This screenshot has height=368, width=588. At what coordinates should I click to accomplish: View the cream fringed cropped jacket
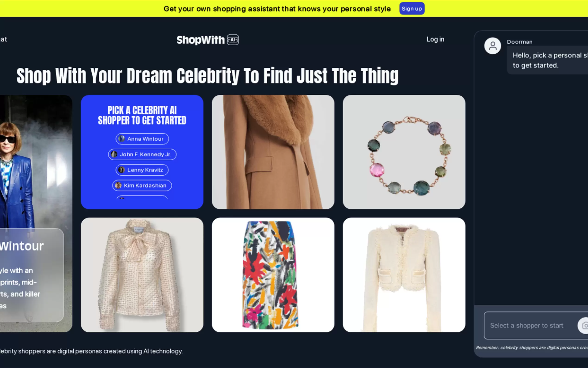pos(404,275)
